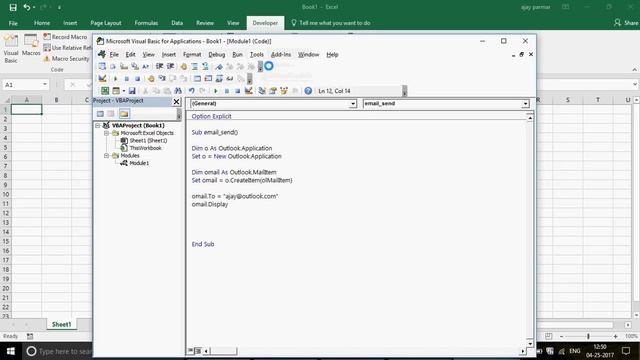This screenshot has height=360, width=640.
Task: Click the Locals Window icon in Debug toolbar
Action: tap(197, 78)
